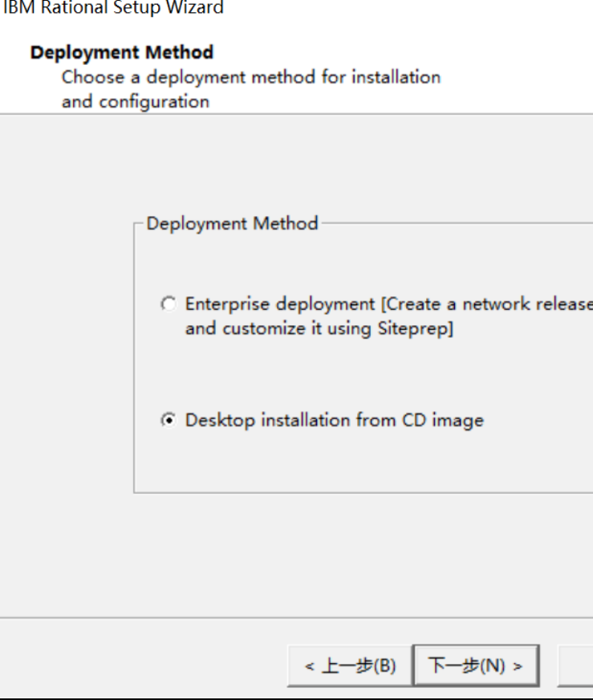Click the left arrow on the 上一步 button
The height and width of the screenshot is (700, 593).
point(309,666)
